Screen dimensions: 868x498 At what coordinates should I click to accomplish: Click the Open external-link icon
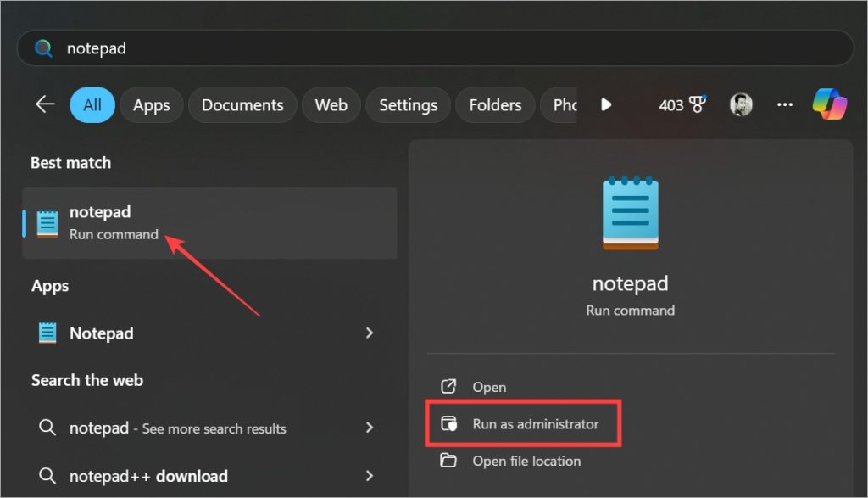tap(448, 386)
